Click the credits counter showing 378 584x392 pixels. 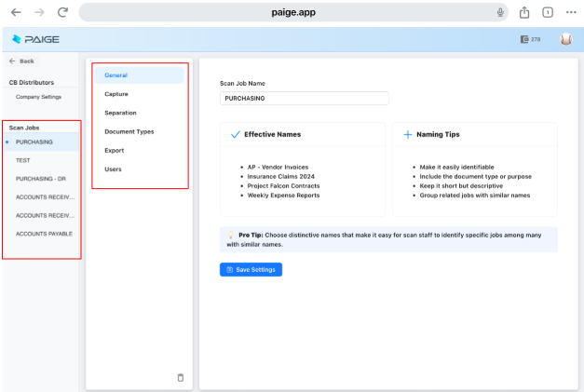point(531,39)
